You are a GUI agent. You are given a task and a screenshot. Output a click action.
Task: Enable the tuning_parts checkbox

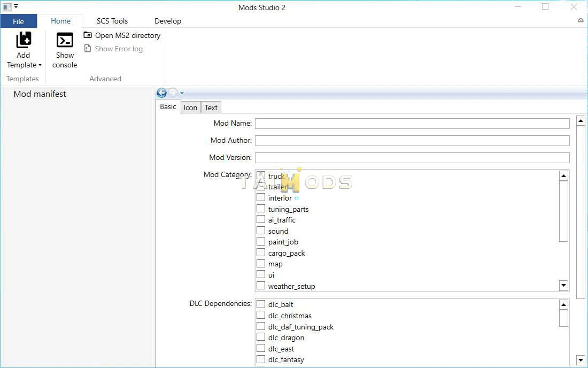click(261, 209)
